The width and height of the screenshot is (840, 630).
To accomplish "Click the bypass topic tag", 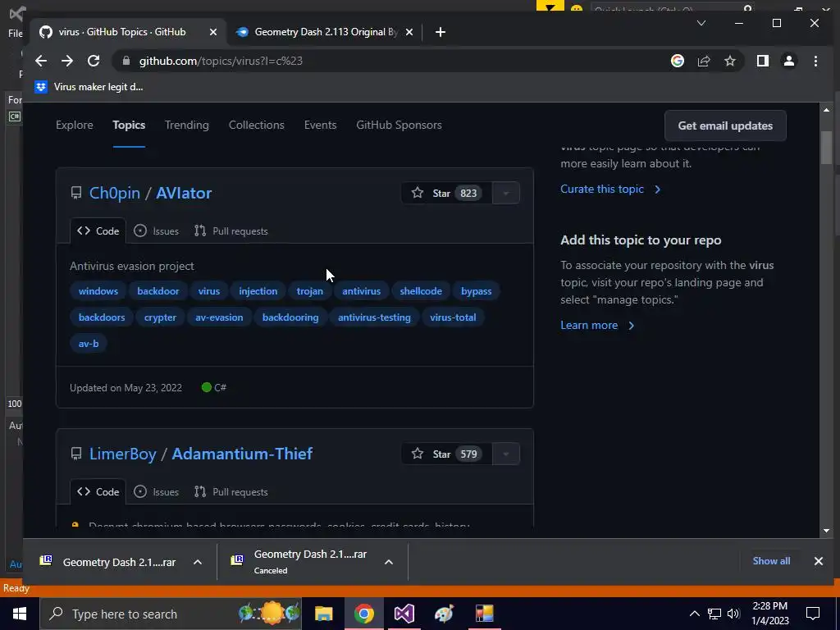I will 477,291.
